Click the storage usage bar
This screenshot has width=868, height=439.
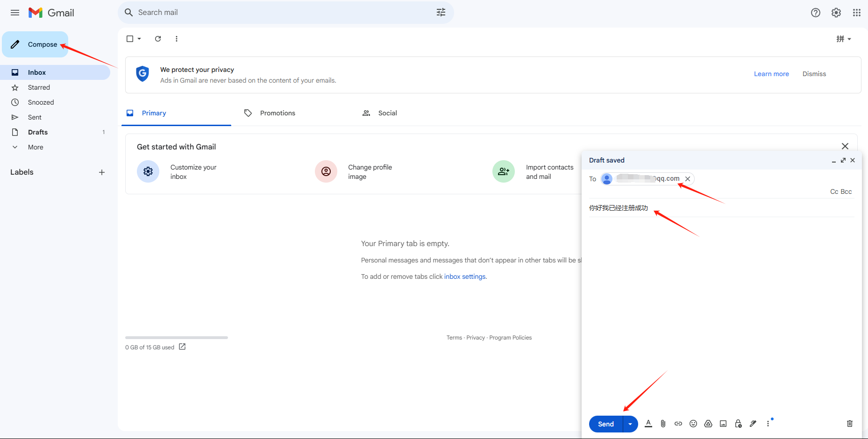coord(177,337)
